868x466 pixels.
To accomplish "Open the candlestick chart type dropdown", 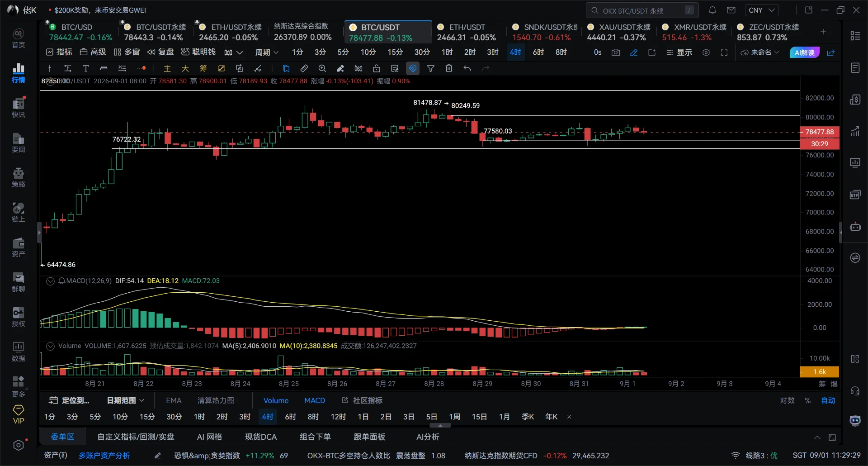I will [233, 52].
